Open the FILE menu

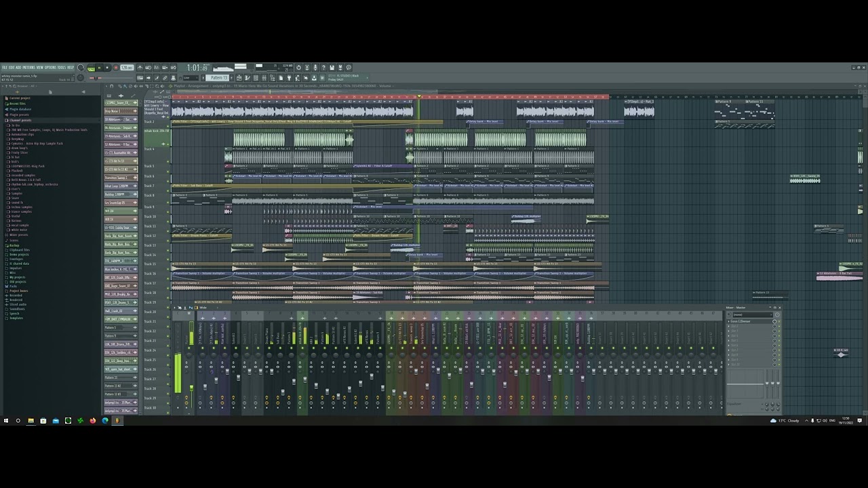(x=5, y=68)
